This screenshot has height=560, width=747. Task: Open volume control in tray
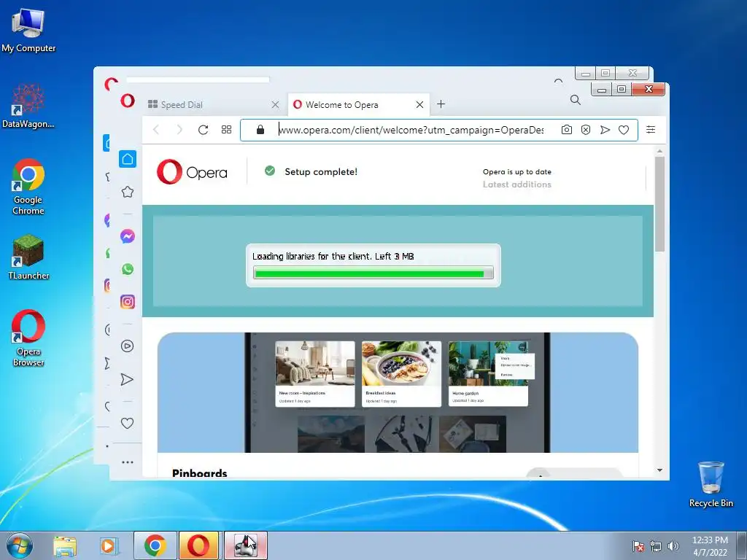tap(673, 546)
